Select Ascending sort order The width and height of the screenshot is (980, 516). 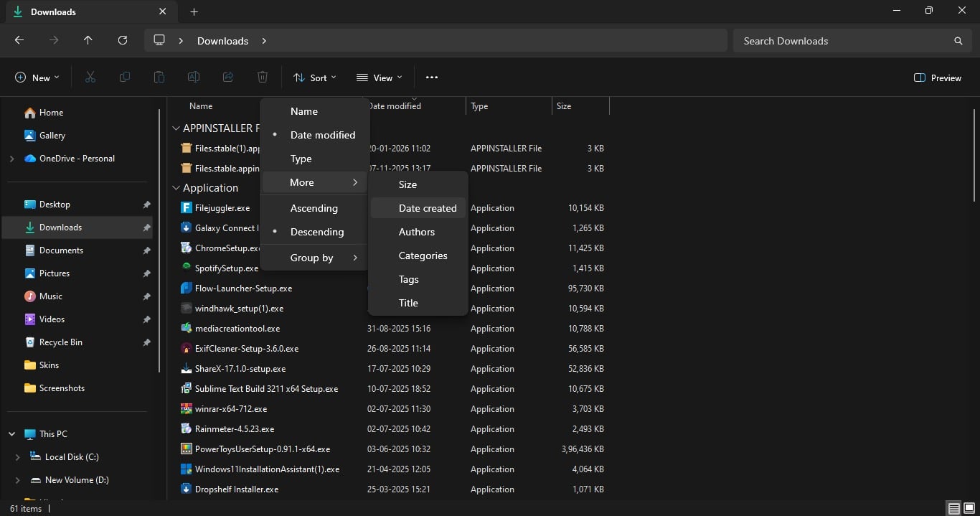(315, 208)
